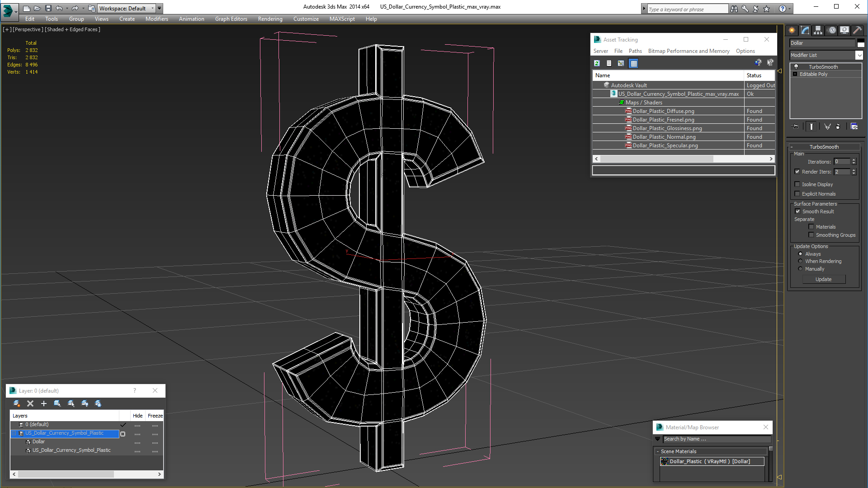Open the Utilities hammer panel tab

(x=857, y=30)
